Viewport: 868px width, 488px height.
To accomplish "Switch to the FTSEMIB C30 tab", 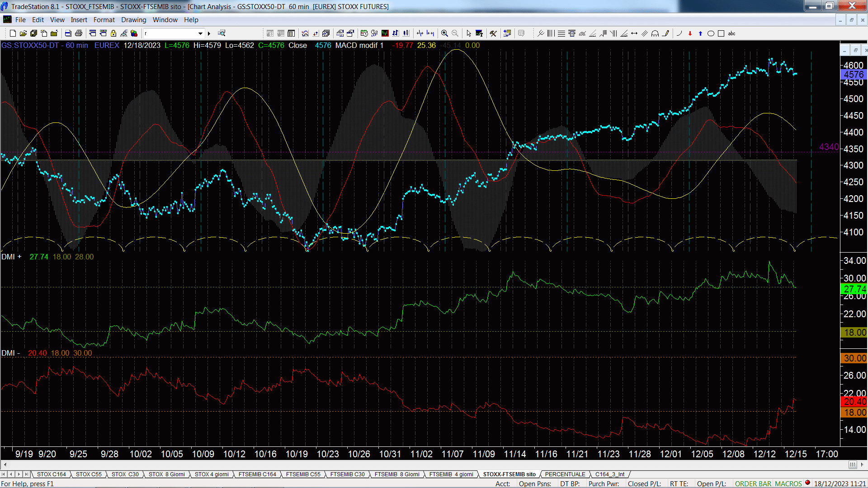I will tap(347, 474).
